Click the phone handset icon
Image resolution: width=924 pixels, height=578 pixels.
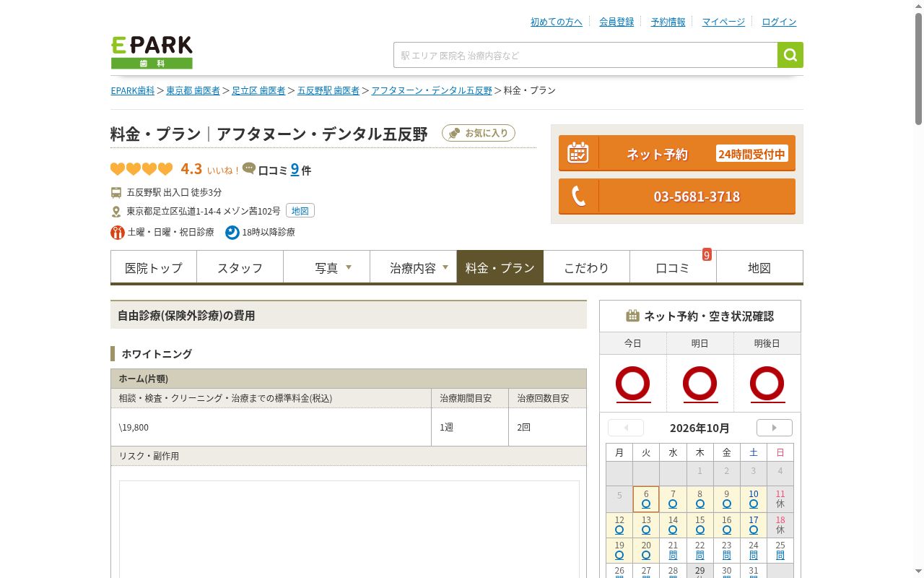pos(578,197)
